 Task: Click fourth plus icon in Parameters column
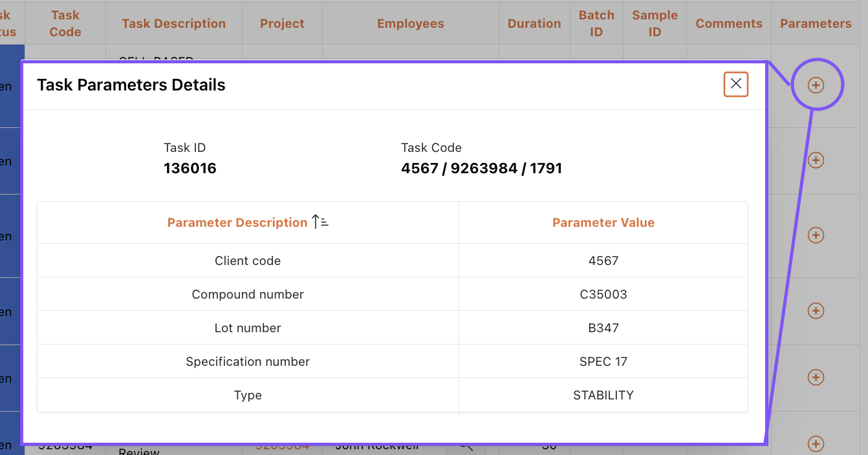(816, 311)
